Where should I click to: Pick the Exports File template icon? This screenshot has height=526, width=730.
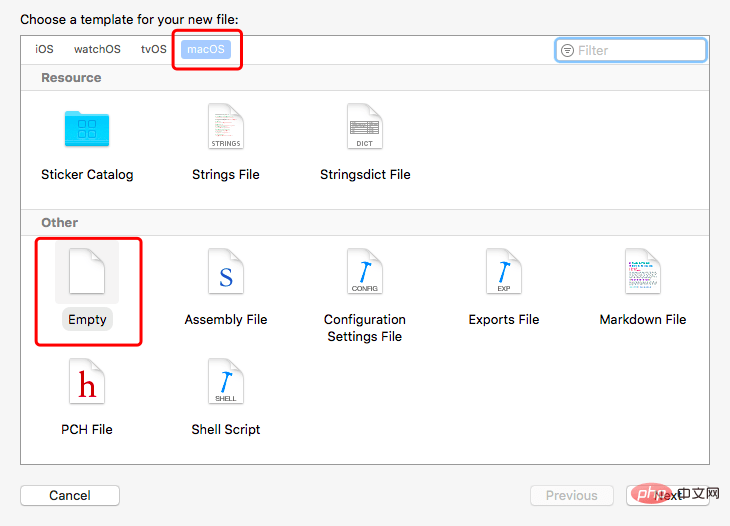504,271
